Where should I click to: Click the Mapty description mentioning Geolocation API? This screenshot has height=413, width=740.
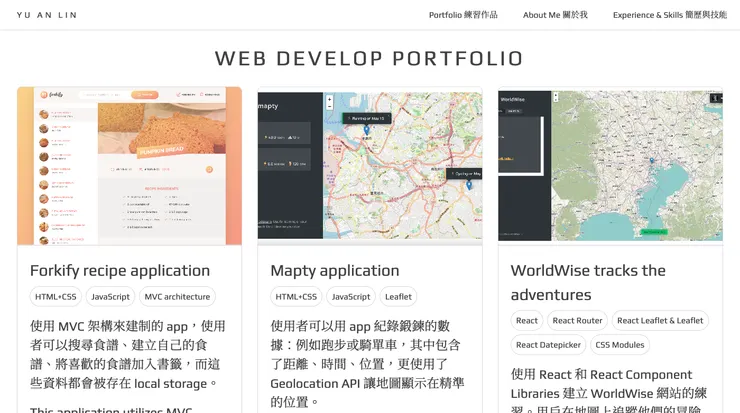click(x=368, y=364)
